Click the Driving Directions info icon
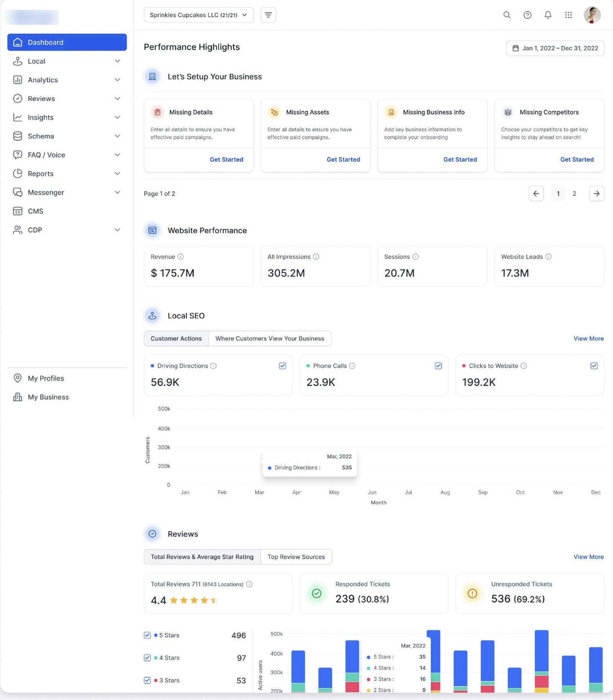Screen dimensions: 613x700 click(x=213, y=366)
